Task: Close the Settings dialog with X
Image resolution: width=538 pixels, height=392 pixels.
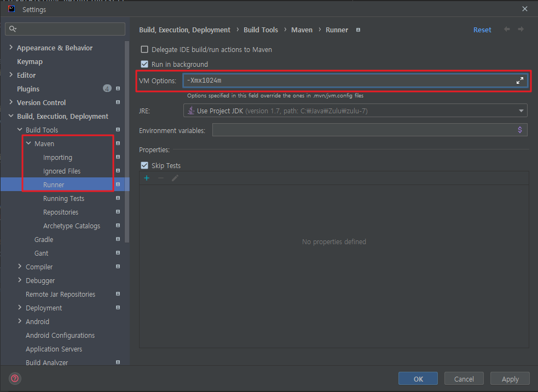Action: 525,9
